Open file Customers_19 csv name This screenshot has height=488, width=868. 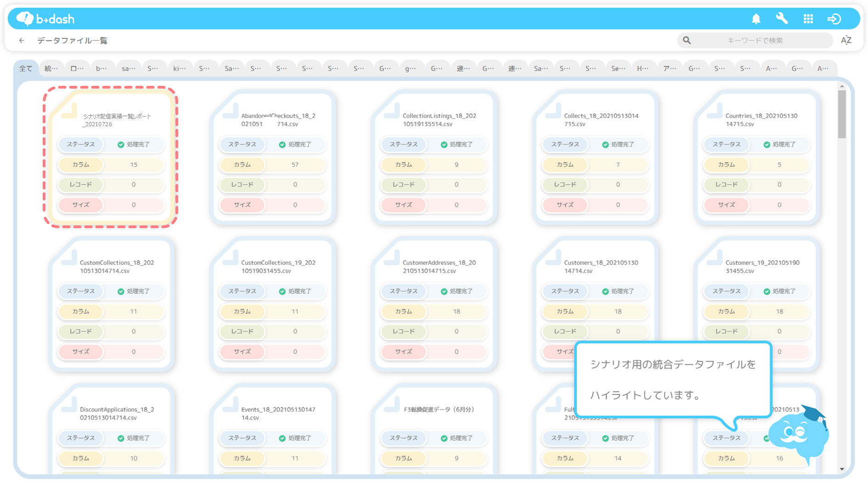click(762, 267)
